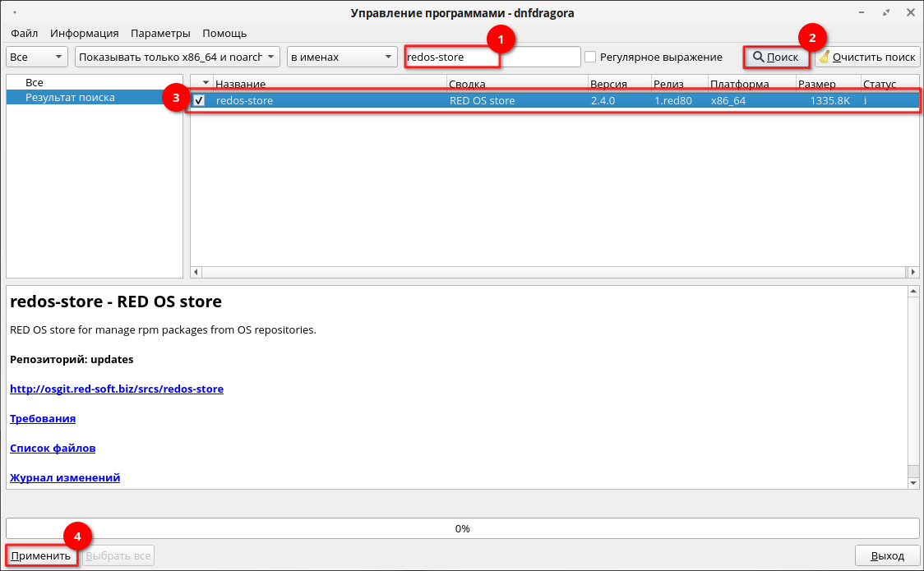Open the Параметры menu
The width and height of the screenshot is (924, 571).
(160, 33)
